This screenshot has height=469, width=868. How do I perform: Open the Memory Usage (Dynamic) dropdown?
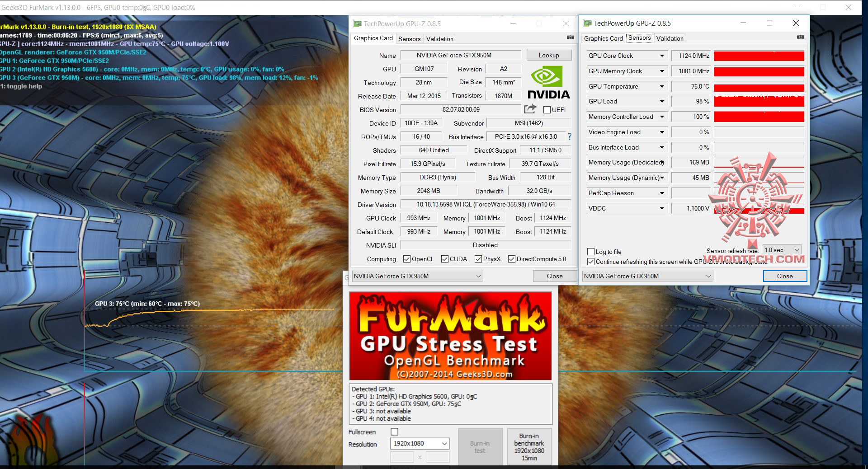662,178
